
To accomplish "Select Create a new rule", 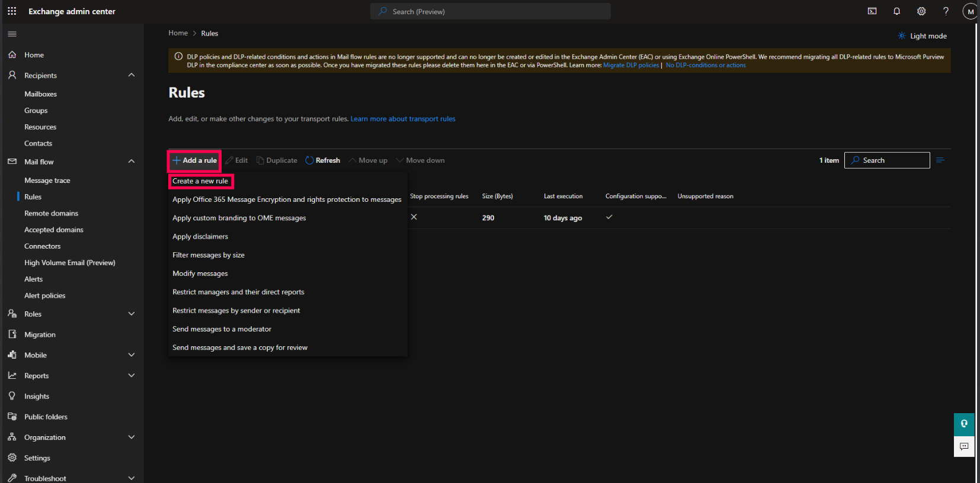I will (x=200, y=181).
